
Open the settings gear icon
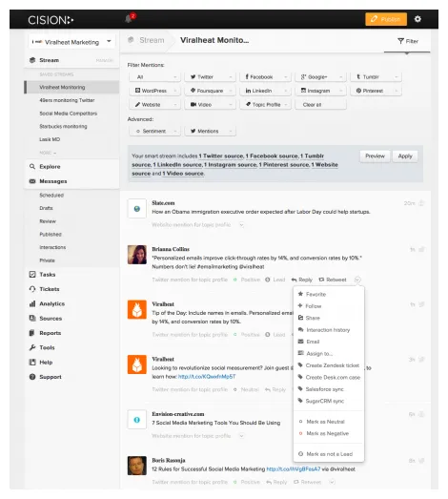pos(417,19)
